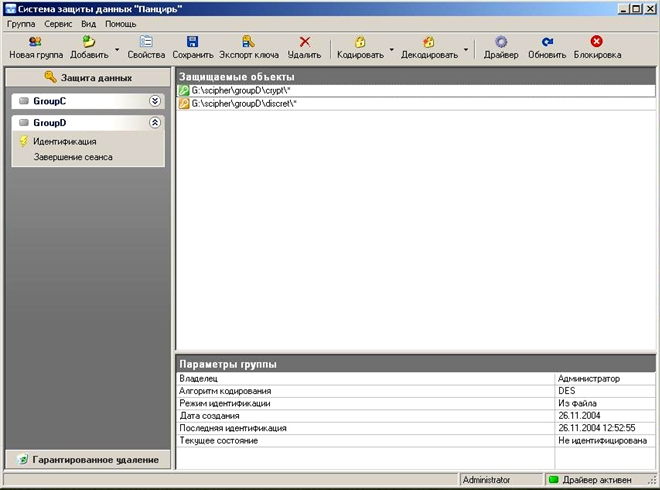The width and height of the screenshot is (660, 490).
Task: Click the Свойства toolbar icon
Action: [146, 42]
